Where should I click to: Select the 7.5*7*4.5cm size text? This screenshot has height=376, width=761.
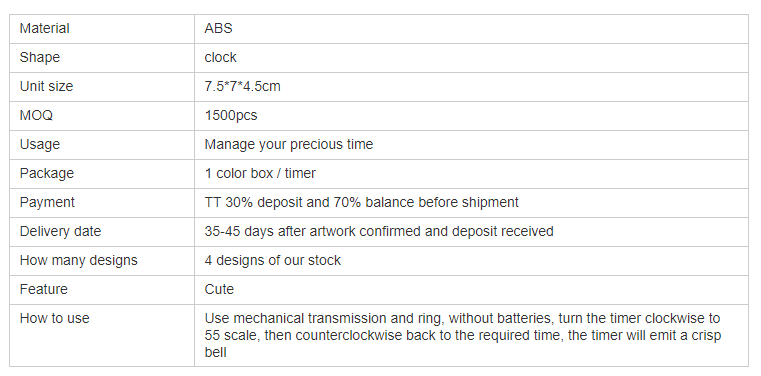pos(243,86)
